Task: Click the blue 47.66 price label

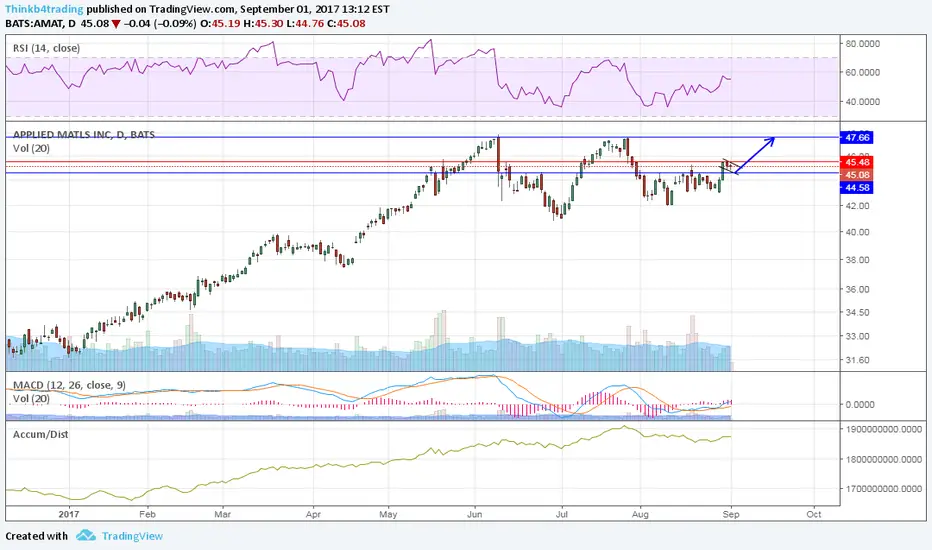Action: [857, 137]
